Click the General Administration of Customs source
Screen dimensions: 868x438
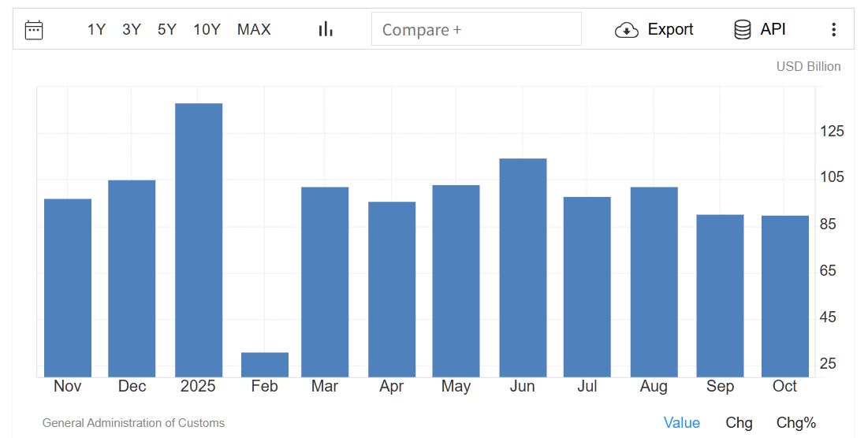coord(133,423)
